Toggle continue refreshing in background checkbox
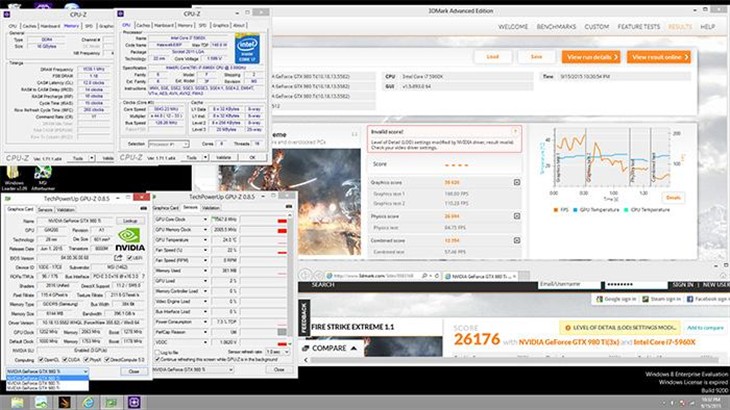730x410 pixels. point(157,359)
